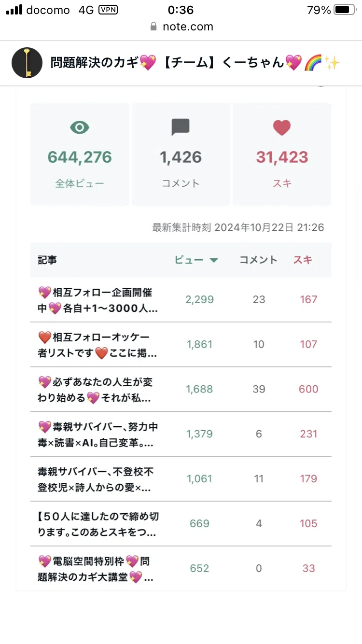This screenshot has width=362, height=644.
Task: Open article 電脳空間特別枠 問題解決のカギ大講堂
Action: 181,569
